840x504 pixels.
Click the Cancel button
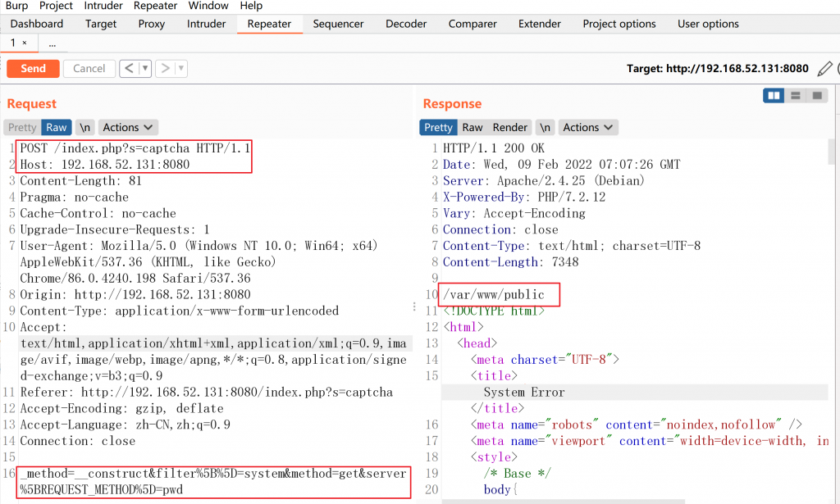(x=89, y=69)
